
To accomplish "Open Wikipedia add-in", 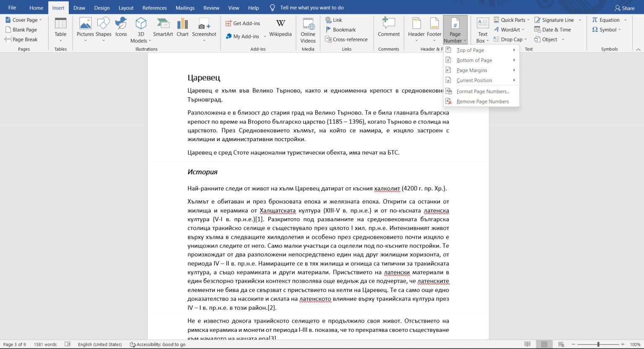I will coord(280,28).
